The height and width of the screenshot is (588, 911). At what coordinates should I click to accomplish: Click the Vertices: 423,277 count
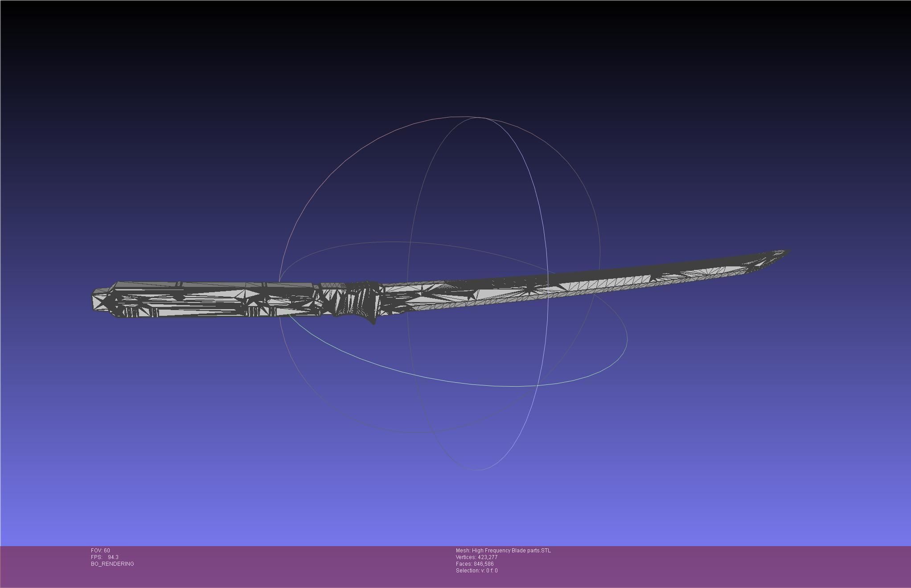point(476,557)
